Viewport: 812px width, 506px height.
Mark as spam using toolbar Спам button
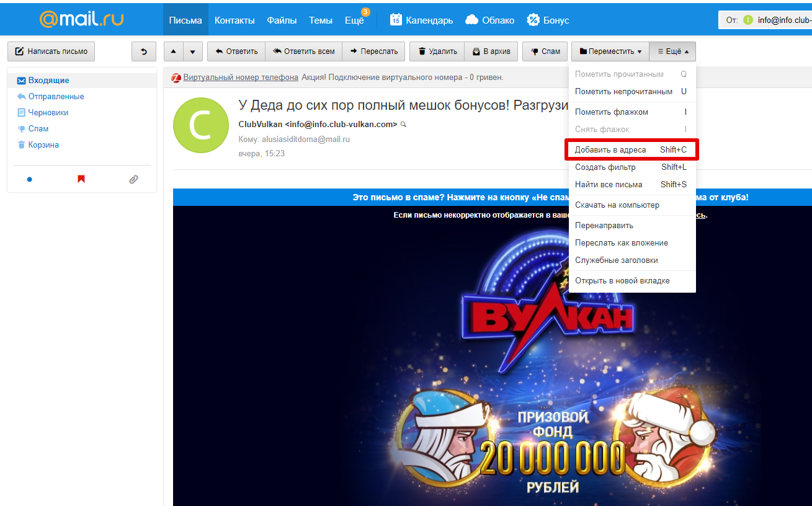545,51
